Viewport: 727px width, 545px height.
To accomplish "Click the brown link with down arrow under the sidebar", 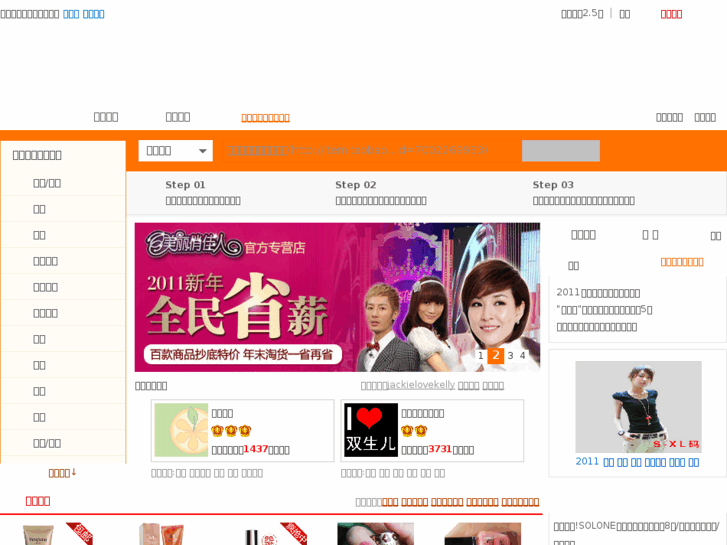I will (62, 473).
